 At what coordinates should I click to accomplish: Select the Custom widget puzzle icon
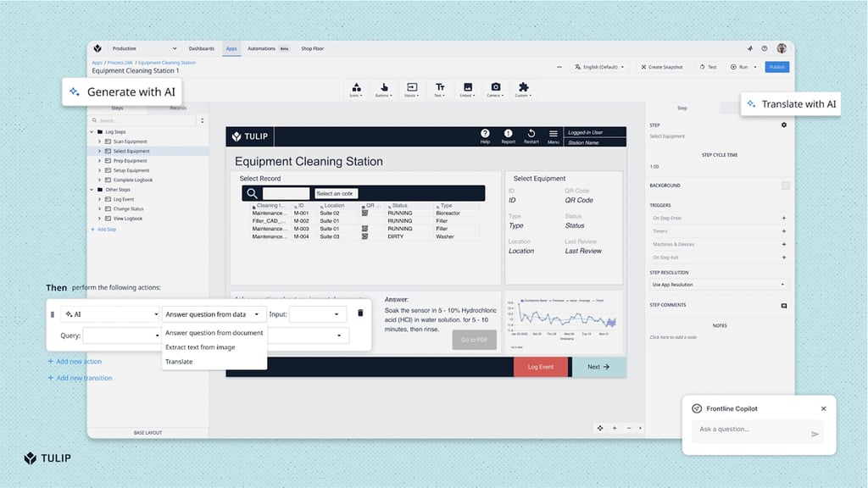pyautogui.click(x=523, y=89)
